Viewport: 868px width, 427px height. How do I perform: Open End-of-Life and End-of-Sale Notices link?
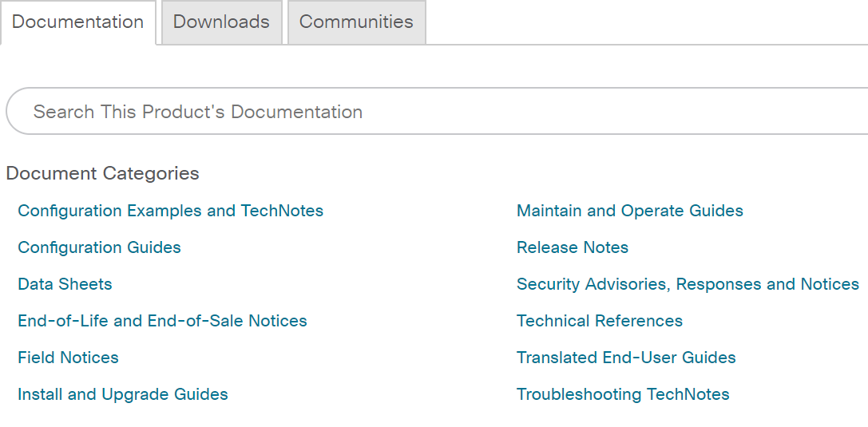click(x=162, y=321)
